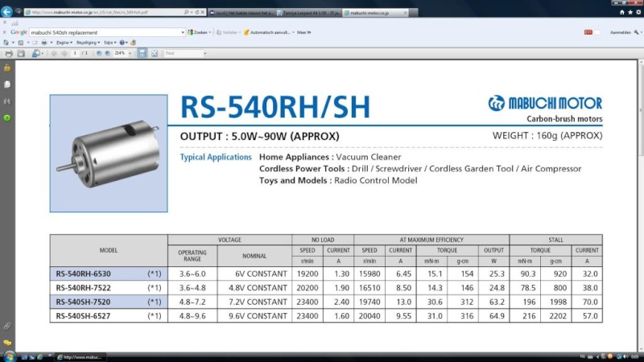The width and height of the screenshot is (644, 362).
Task: Open the security lock panel in sidebar
Action: pos(7,68)
